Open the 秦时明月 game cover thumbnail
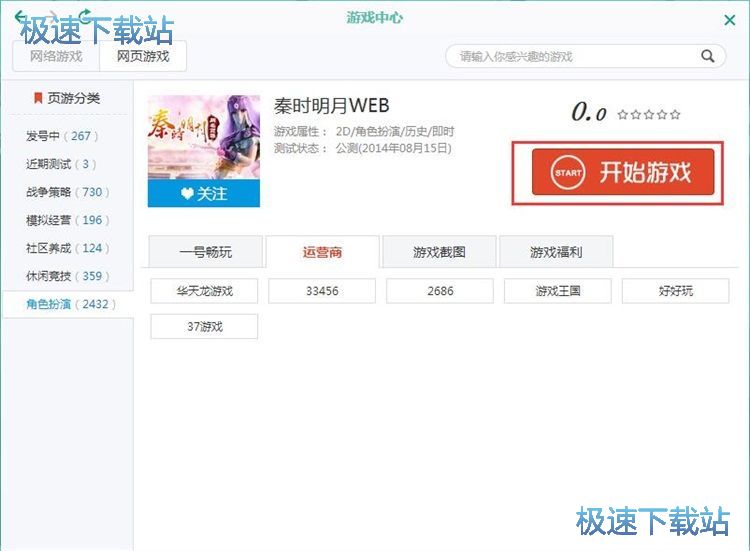This screenshot has height=551, width=750. click(x=204, y=138)
